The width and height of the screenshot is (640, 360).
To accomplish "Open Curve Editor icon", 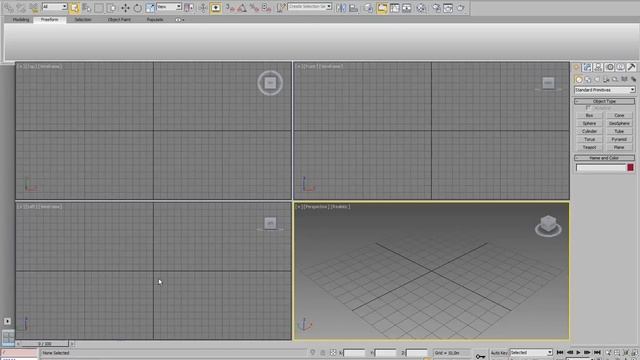I will [395, 7].
